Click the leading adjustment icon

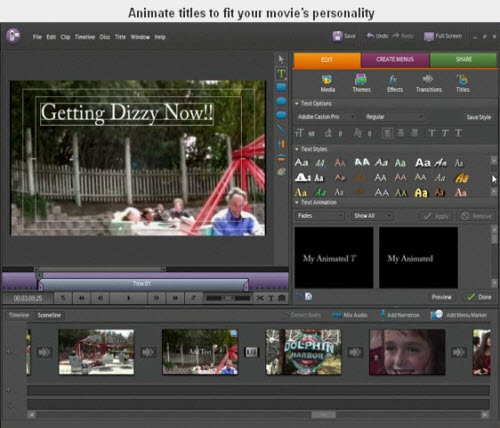click(329, 133)
